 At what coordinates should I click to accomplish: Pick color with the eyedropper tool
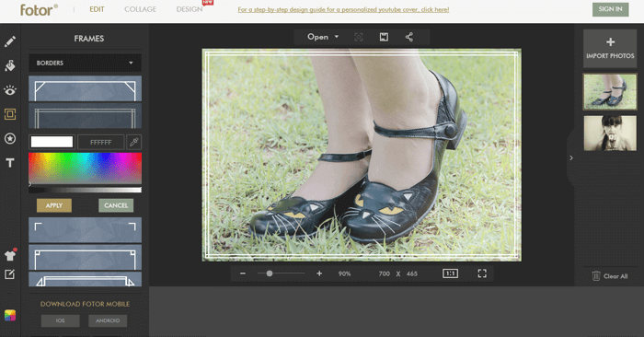[x=134, y=142]
